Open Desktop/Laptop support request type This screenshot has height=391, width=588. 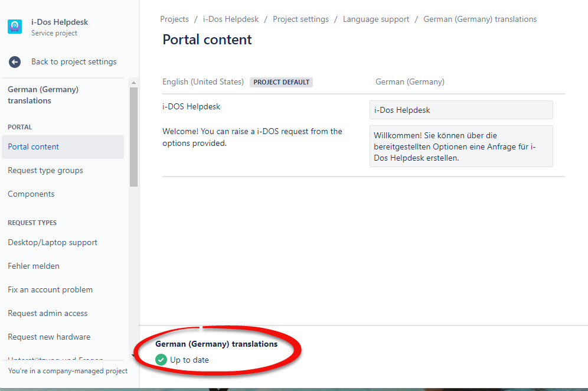[53, 242]
